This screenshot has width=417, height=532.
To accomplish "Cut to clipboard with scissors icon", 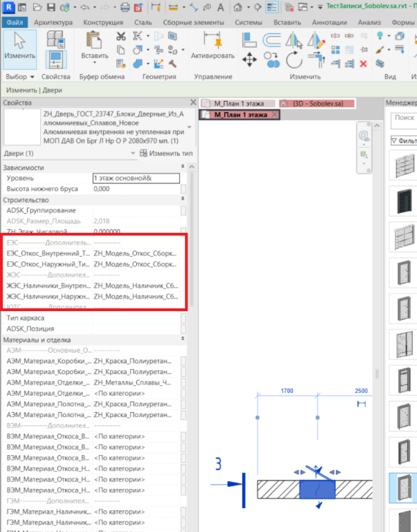I will pyautogui.click(x=121, y=36).
